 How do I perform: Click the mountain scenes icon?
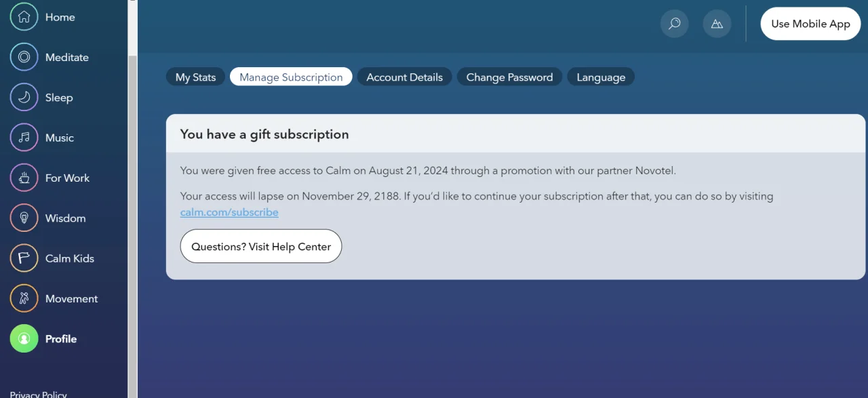tap(717, 24)
